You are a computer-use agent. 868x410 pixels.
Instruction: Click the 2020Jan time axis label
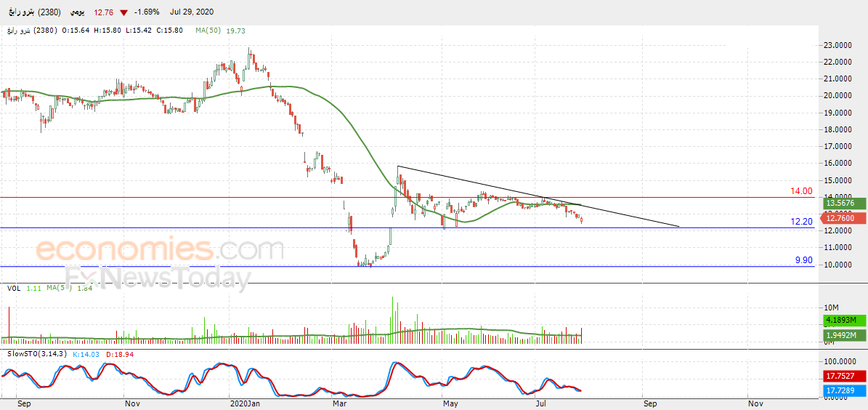coord(245,403)
